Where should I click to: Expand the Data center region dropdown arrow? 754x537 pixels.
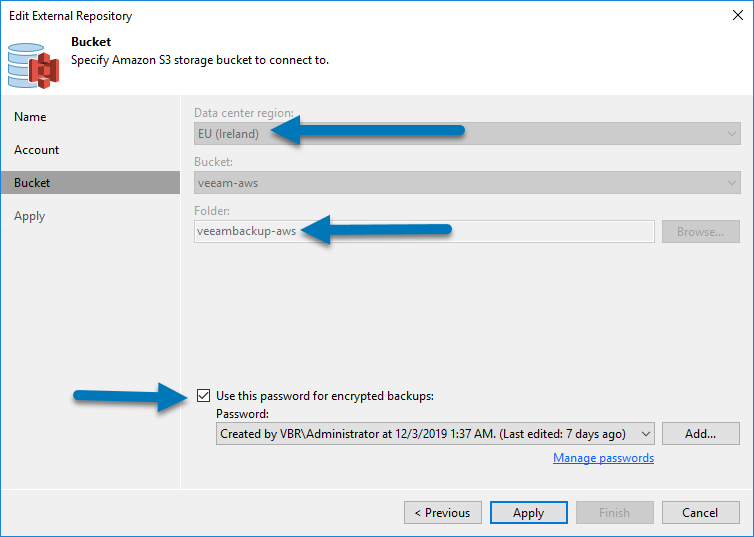731,134
